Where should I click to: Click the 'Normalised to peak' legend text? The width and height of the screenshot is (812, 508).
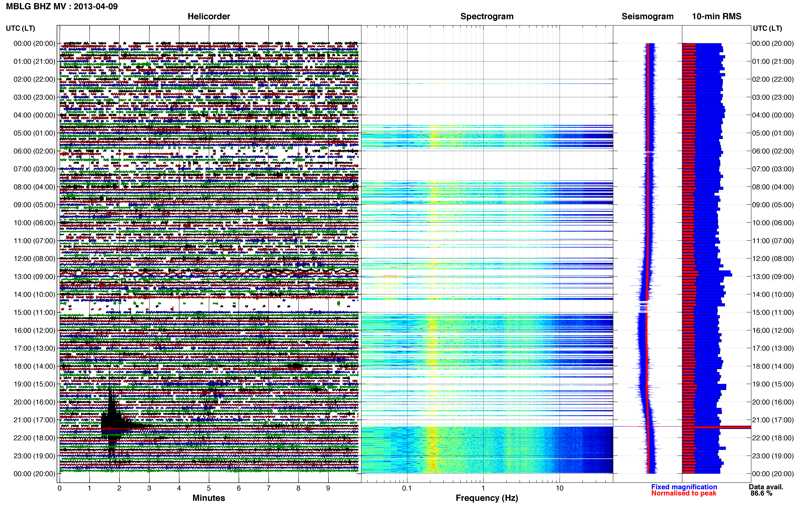[684, 493]
